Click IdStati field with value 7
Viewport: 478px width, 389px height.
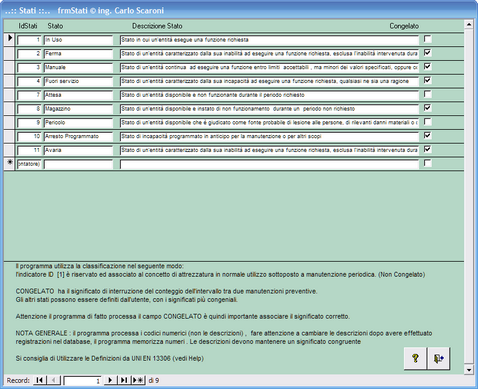click(29, 95)
